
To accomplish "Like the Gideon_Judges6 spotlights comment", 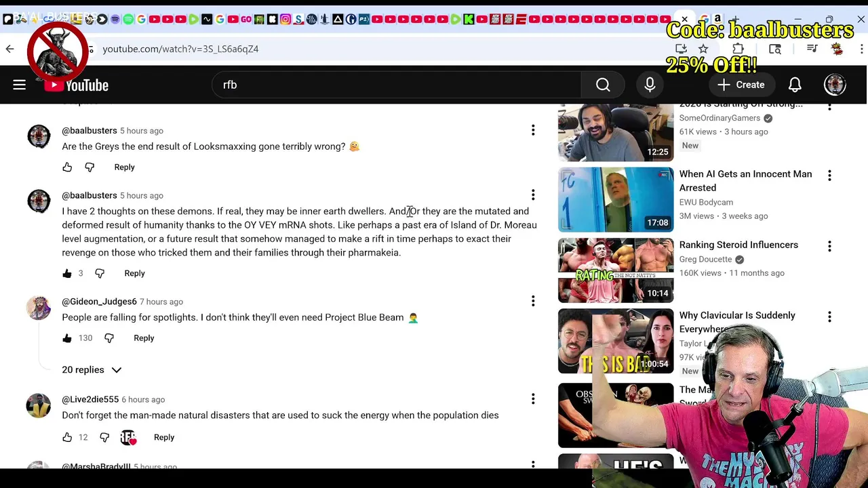I will tap(67, 338).
